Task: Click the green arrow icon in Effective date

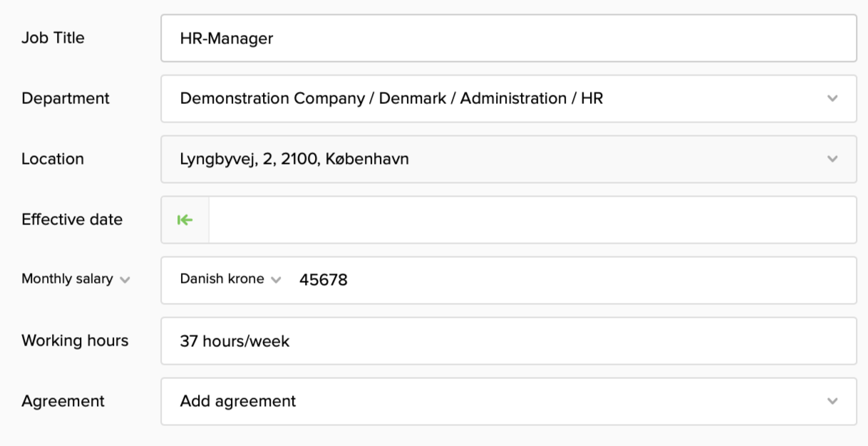Action: 185,220
